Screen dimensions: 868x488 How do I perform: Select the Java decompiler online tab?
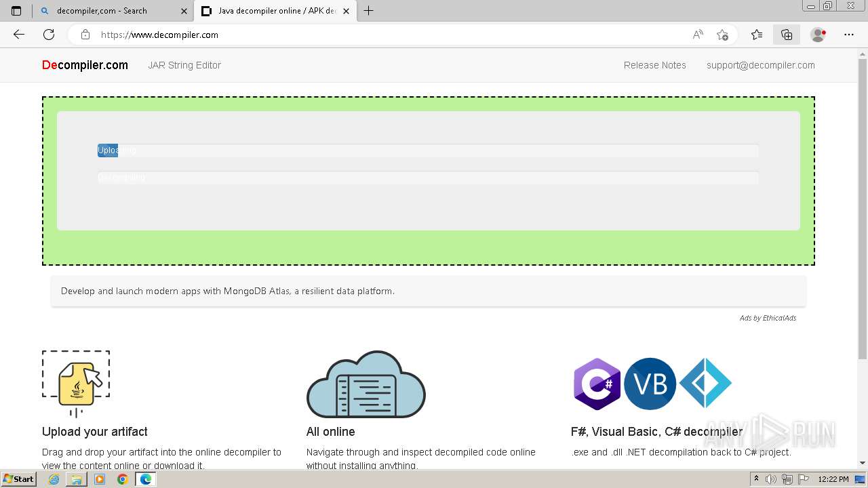277,11
